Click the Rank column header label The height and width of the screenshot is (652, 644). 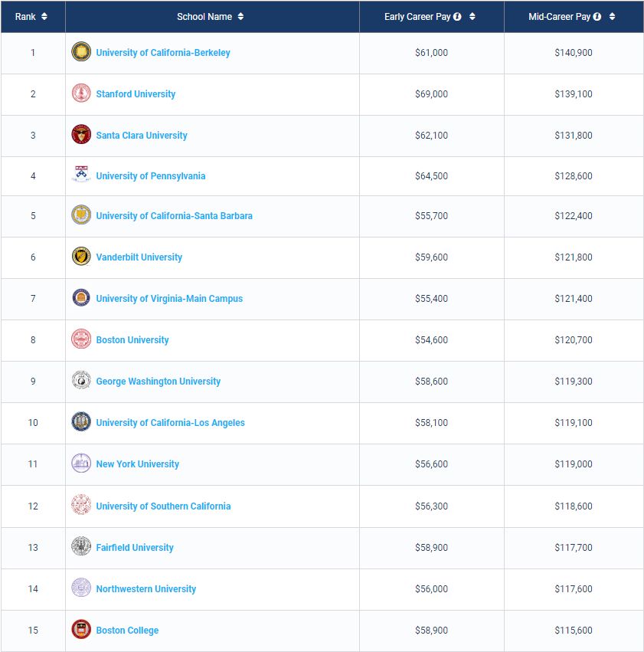[25, 17]
